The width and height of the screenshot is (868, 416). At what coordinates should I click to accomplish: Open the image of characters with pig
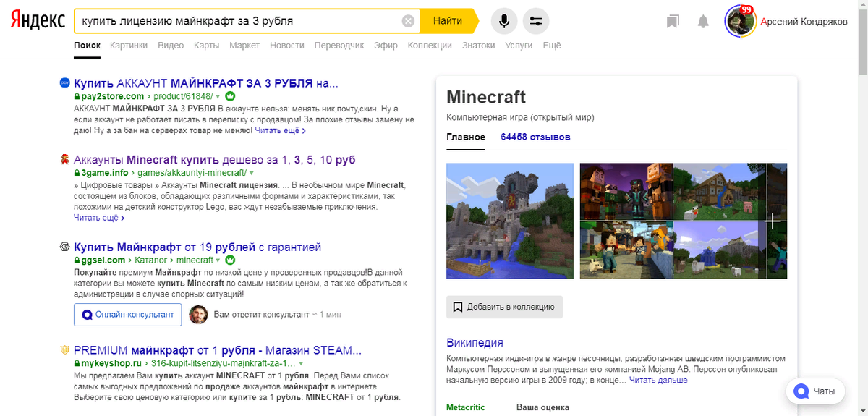tap(626, 250)
